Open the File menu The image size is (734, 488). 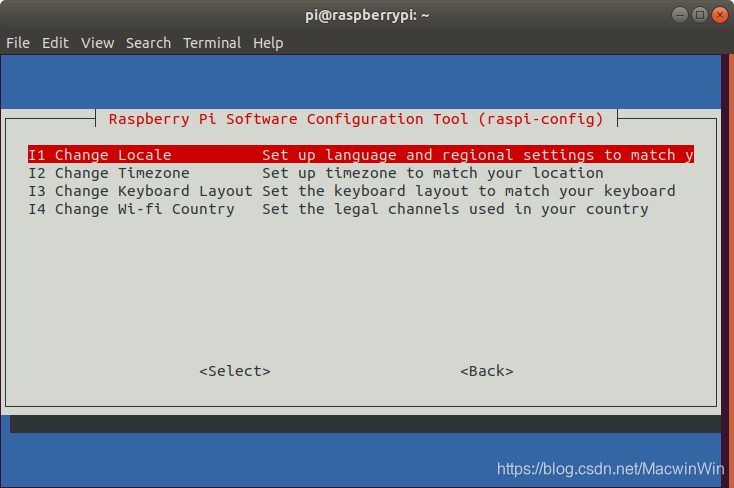(18, 43)
